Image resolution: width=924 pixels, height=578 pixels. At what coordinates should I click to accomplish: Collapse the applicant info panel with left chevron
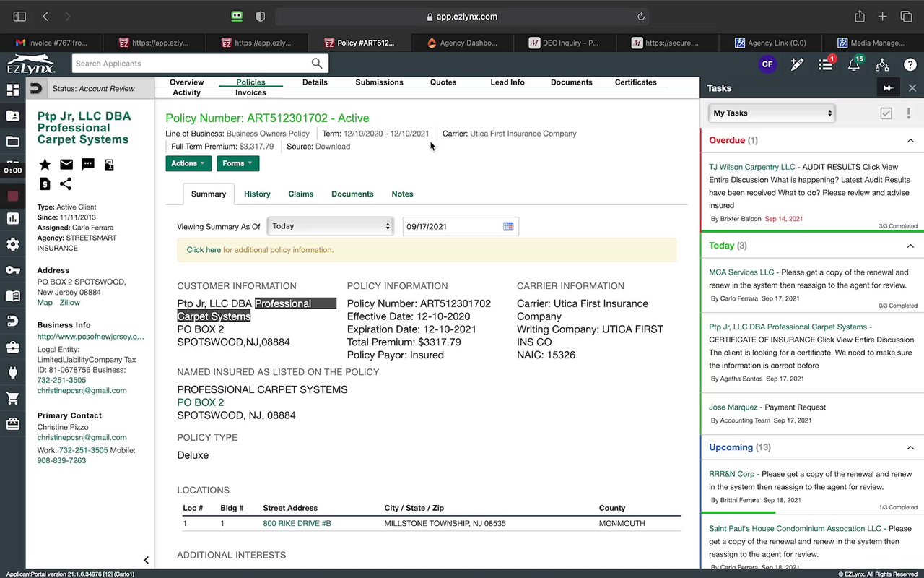pos(146,560)
